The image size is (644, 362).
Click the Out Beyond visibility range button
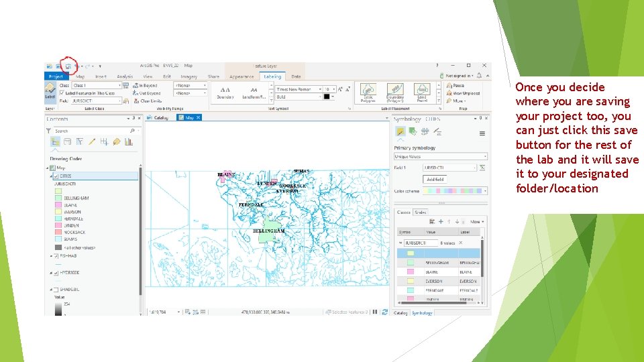pyautogui.click(x=147, y=93)
